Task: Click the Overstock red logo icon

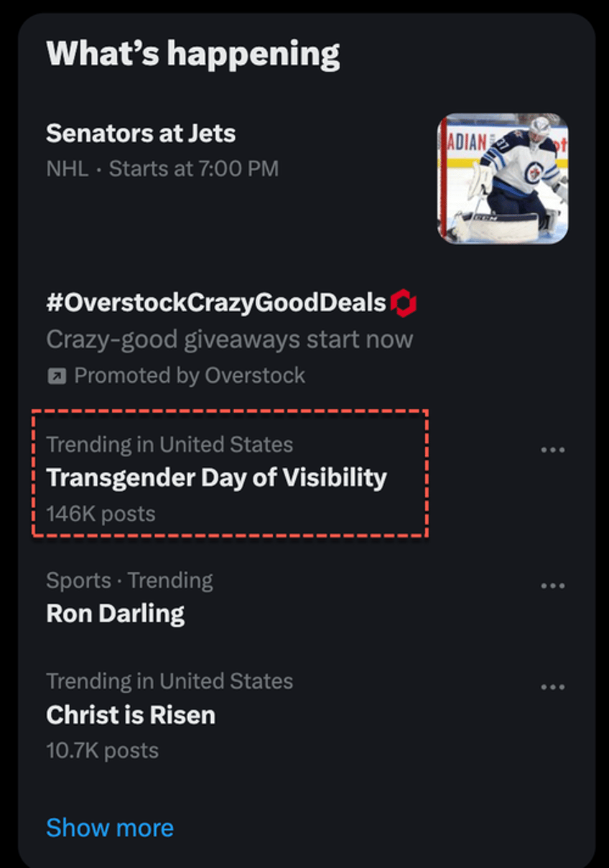Action: (404, 303)
